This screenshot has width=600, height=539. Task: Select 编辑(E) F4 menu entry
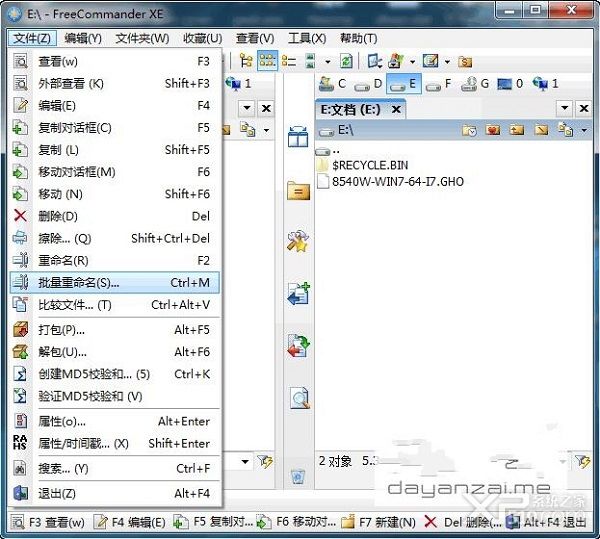115,106
